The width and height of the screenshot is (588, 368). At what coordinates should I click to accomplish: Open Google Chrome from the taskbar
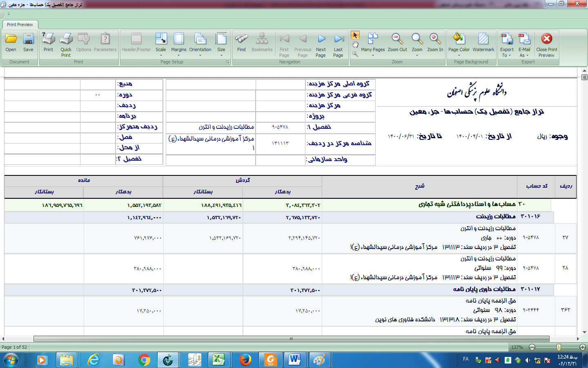point(144,360)
